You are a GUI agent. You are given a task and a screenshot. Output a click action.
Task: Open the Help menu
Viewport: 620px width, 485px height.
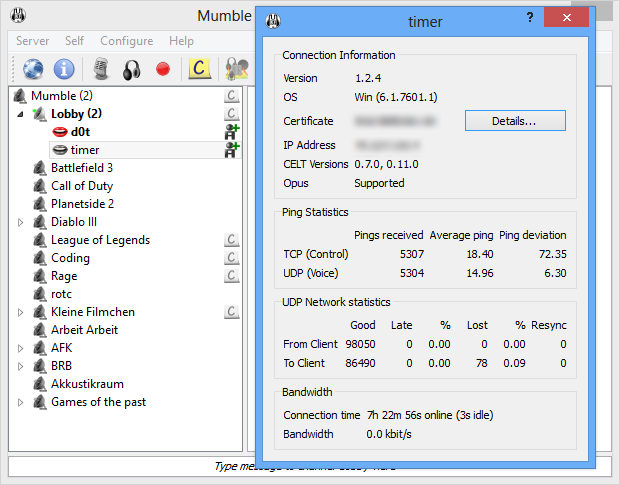pyautogui.click(x=181, y=41)
